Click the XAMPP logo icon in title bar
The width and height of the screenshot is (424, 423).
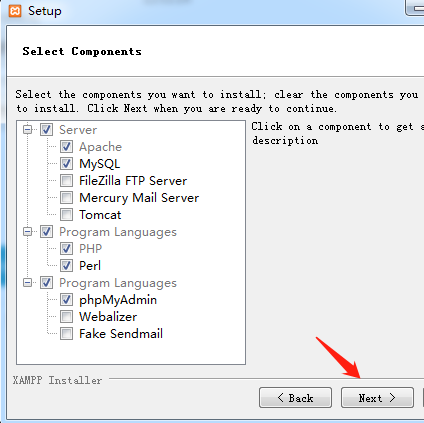point(15,11)
